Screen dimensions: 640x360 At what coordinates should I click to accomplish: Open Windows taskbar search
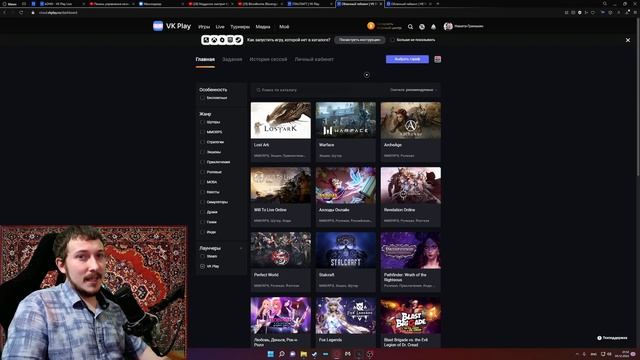coord(282,354)
